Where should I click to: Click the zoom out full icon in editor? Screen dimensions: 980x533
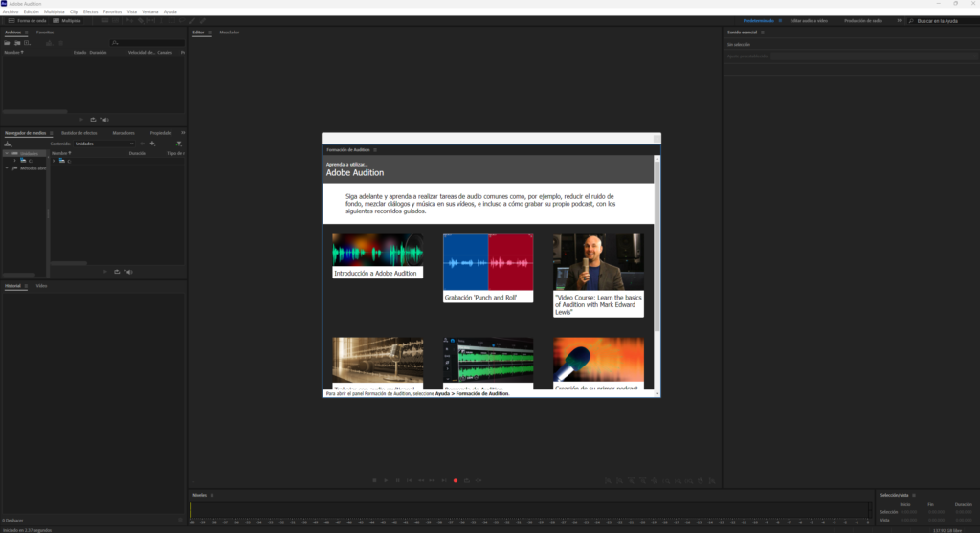(655, 481)
